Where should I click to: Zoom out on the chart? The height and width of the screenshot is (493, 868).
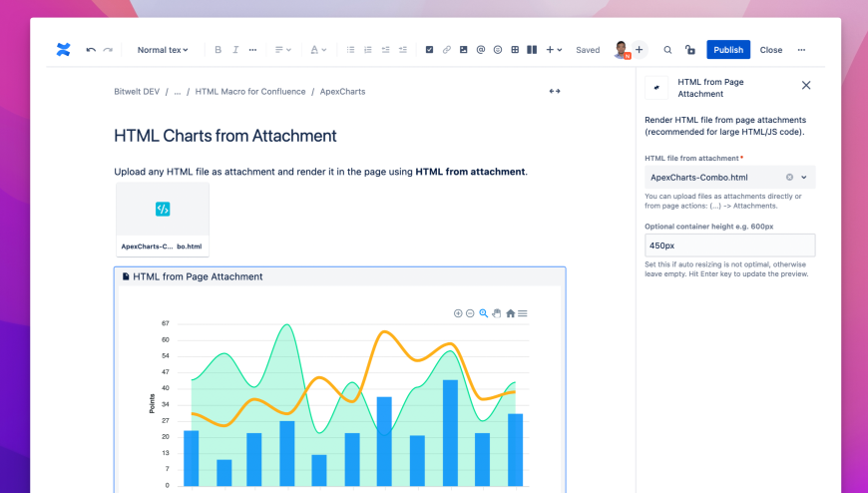click(x=470, y=313)
